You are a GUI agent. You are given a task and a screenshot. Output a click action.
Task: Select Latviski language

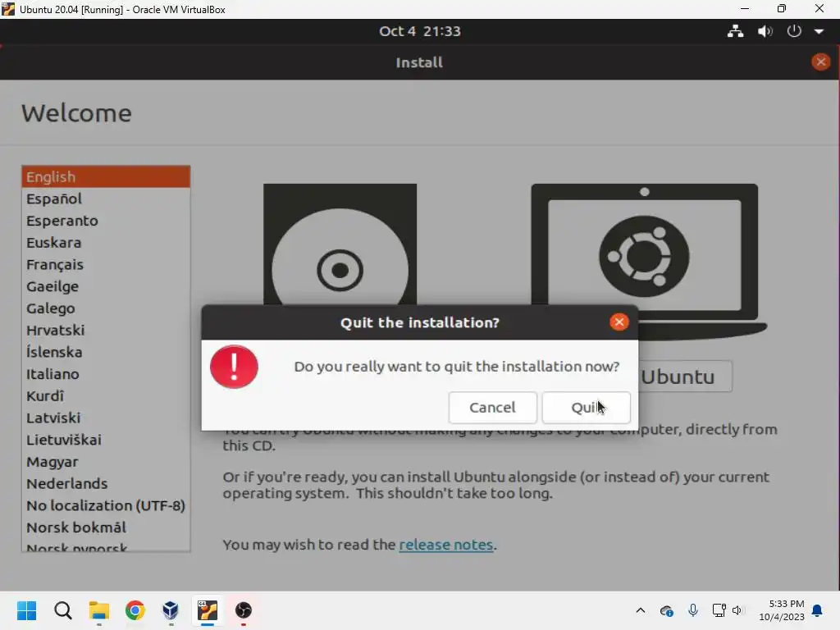pos(106,418)
